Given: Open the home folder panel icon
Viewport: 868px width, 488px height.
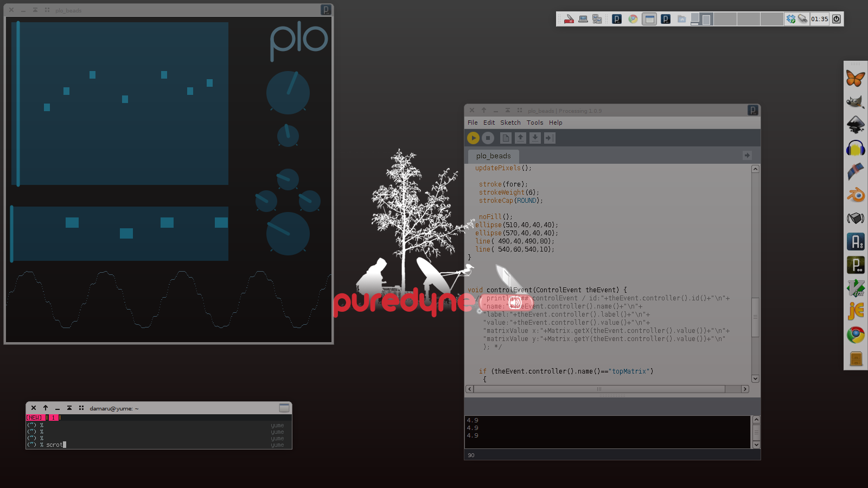Looking at the screenshot, I should pyautogui.click(x=682, y=19).
